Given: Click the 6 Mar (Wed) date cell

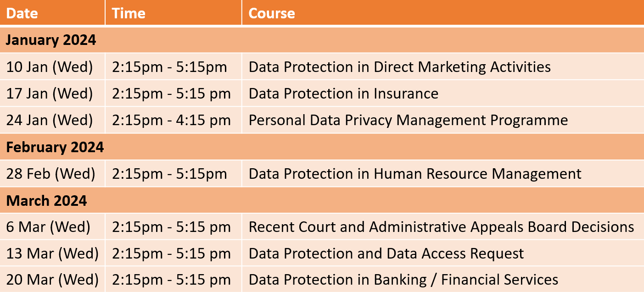Looking at the screenshot, I should tap(52, 227).
